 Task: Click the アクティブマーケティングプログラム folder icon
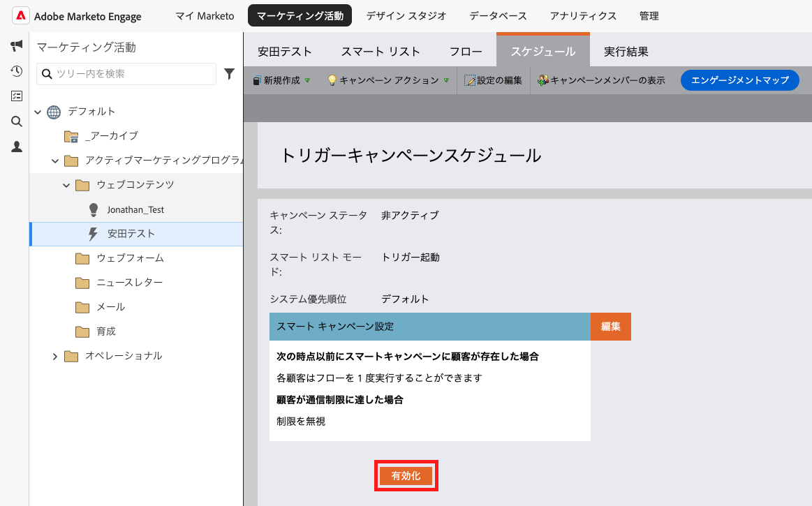[x=71, y=161]
